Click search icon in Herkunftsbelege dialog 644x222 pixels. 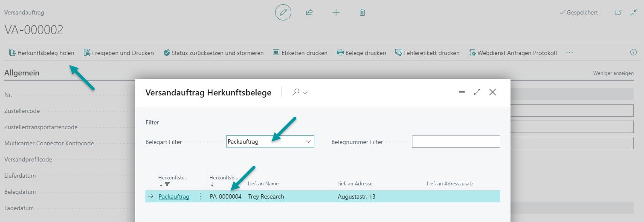click(x=296, y=92)
